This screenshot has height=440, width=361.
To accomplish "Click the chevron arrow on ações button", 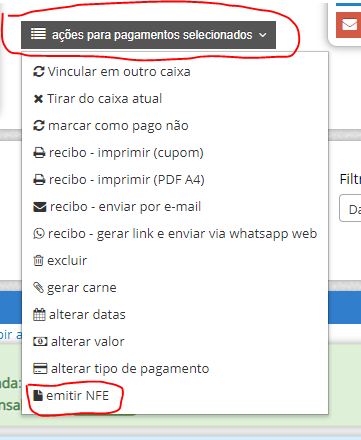I will [x=263, y=35].
